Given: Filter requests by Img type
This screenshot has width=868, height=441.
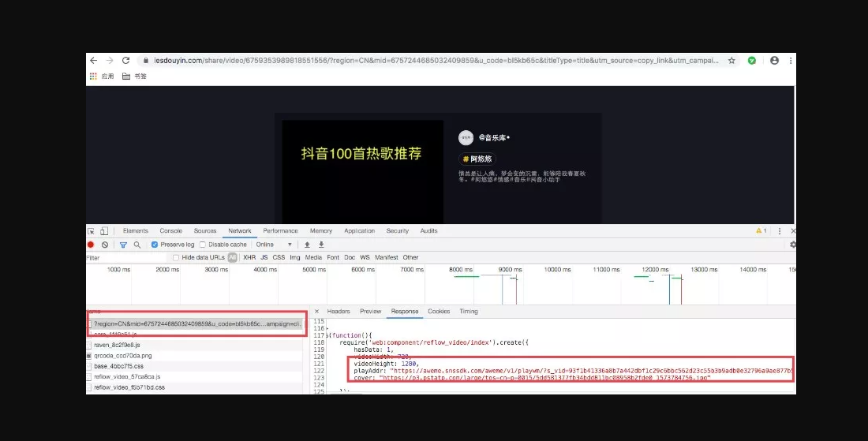Looking at the screenshot, I should 295,257.
